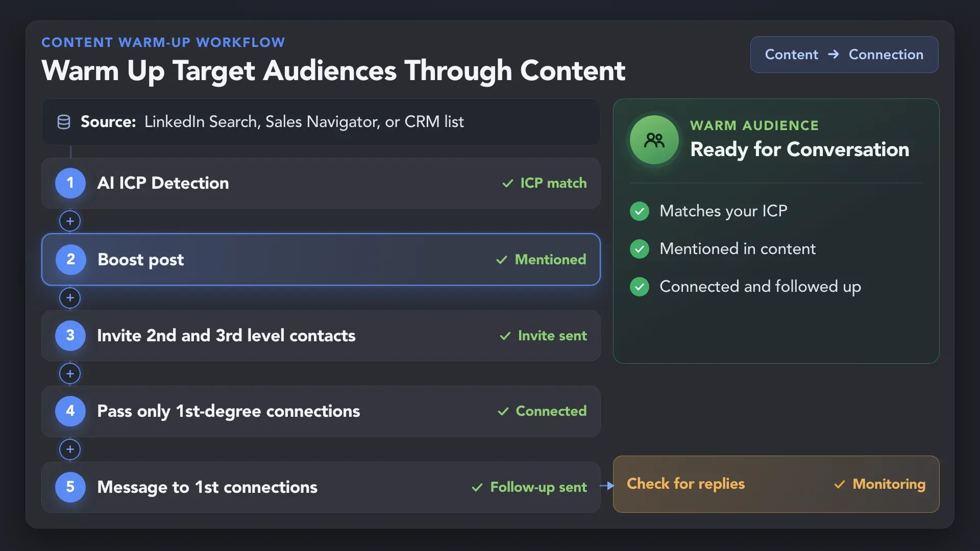The image size is (980, 551).
Task: Click the step 2 number badge
Action: 70,259
